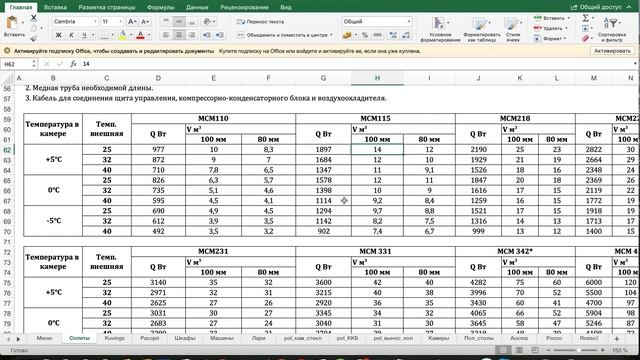The width and height of the screenshot is (640, 360).
Task: Switch to the Шкафы sheet tab
Action: click(185, 338)
